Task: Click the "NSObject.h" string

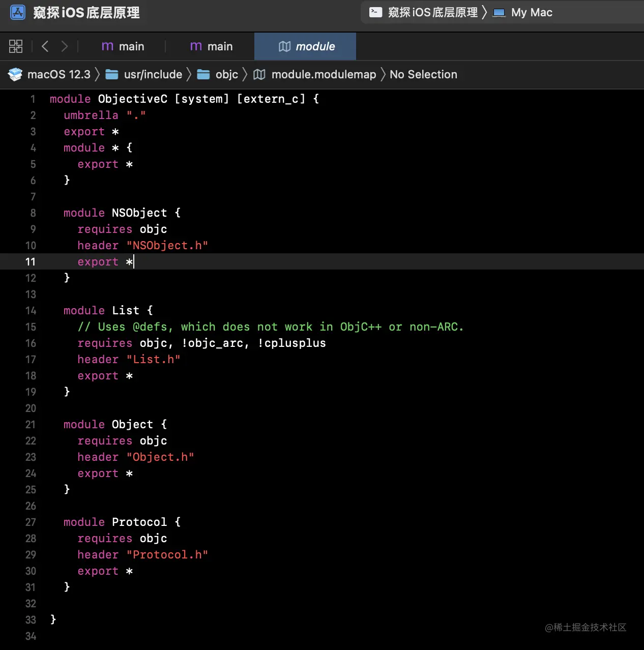Action: [x=167, y=246]
